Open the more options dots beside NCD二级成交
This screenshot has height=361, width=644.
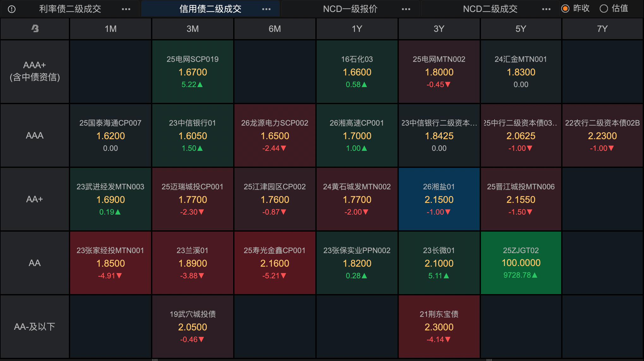click(546, 9)
